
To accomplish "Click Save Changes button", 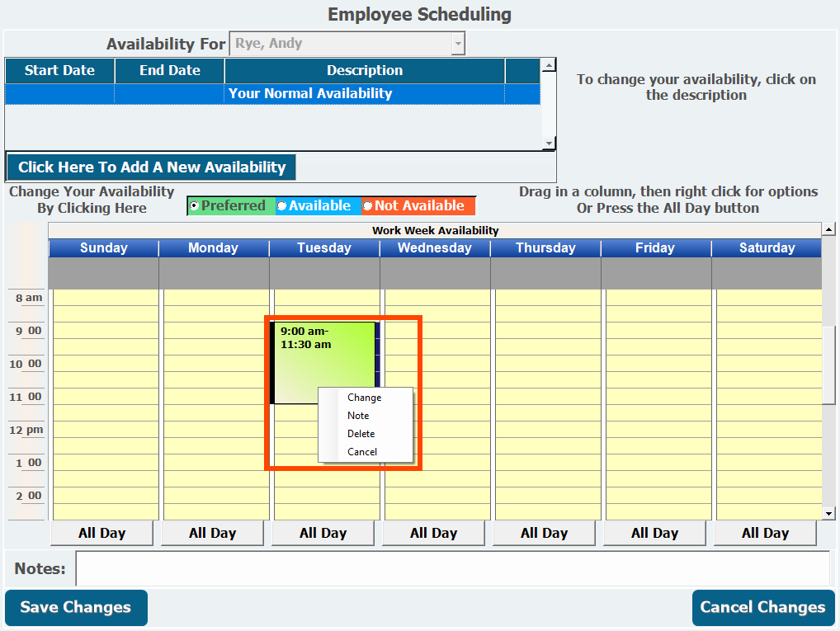I will [76, 608].
